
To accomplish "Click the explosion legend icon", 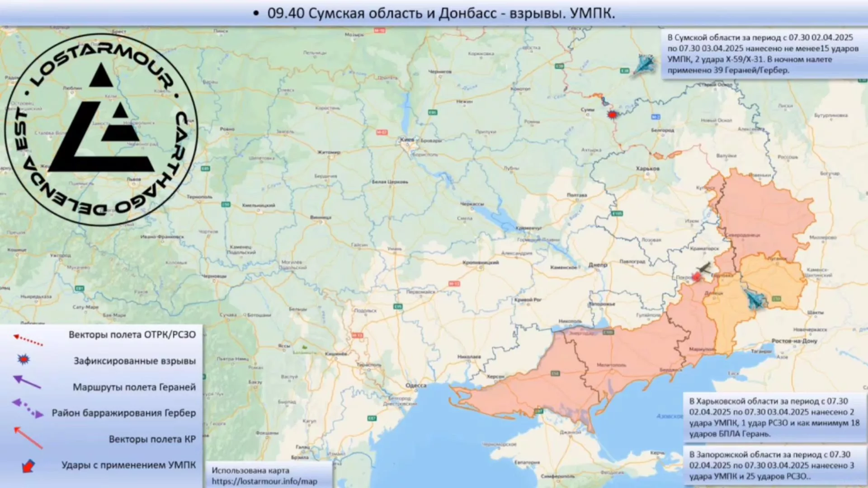I will click(24, 359).
